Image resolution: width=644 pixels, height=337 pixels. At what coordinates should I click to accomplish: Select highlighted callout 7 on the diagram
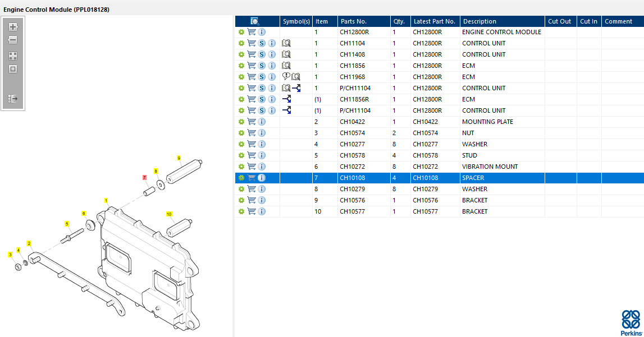click(144, 178)
